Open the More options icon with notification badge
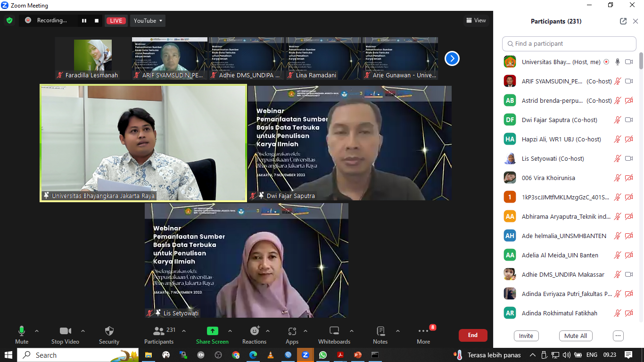The width and height of the screenshot is (644, 362). click(x=423, y=331)
